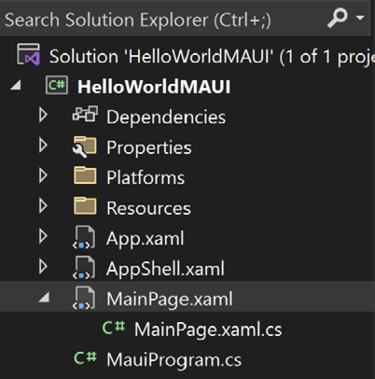Screen dimensions: 375x379
Task: Select the MainPage.xaml file name
Action: coord(169,300)
